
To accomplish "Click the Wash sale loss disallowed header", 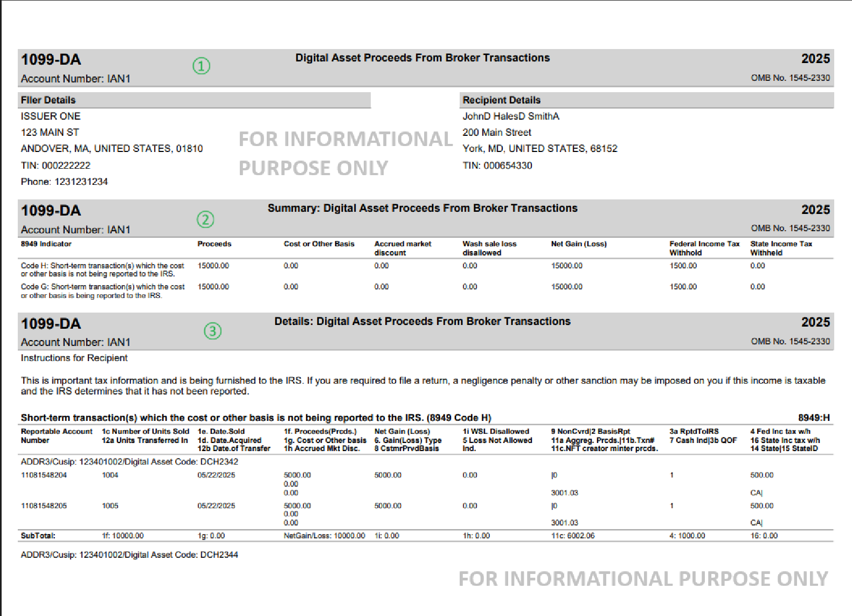I will click(489, 248).
